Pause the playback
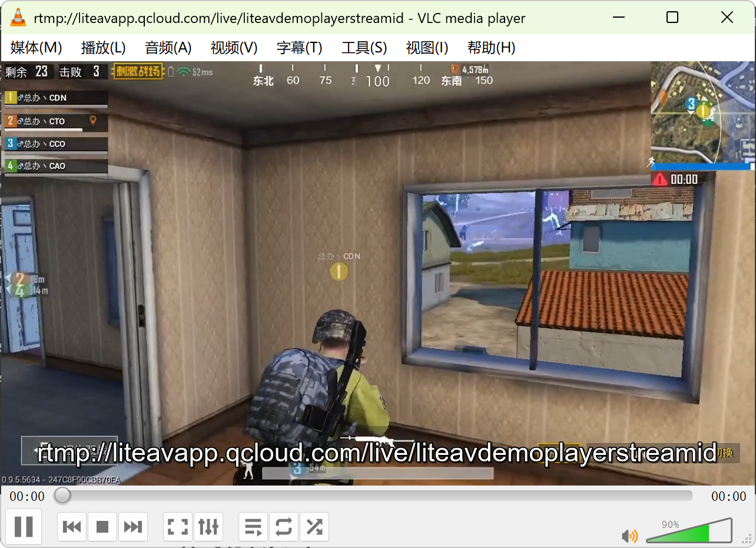This screenshot has width=756, height=548. 24,527
